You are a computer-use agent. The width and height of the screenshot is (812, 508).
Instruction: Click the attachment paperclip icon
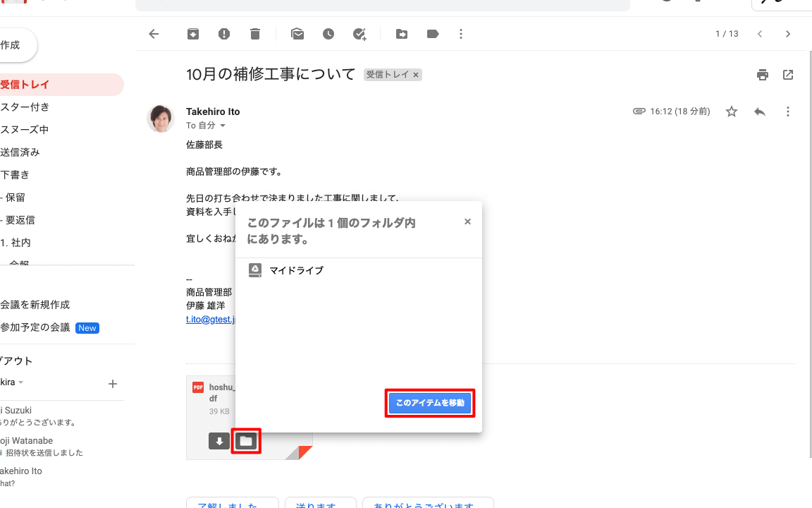pos(639,111)
